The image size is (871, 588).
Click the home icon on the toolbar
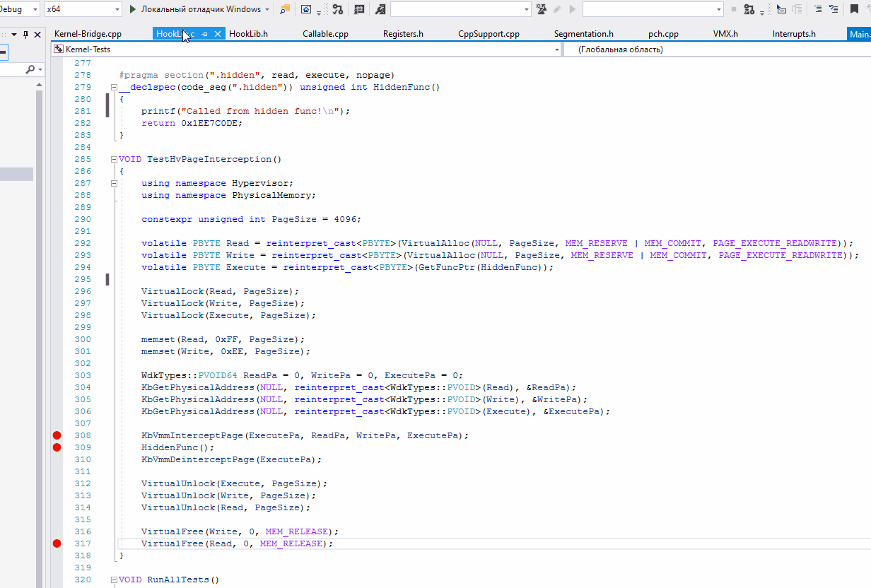tap(306, 9)
